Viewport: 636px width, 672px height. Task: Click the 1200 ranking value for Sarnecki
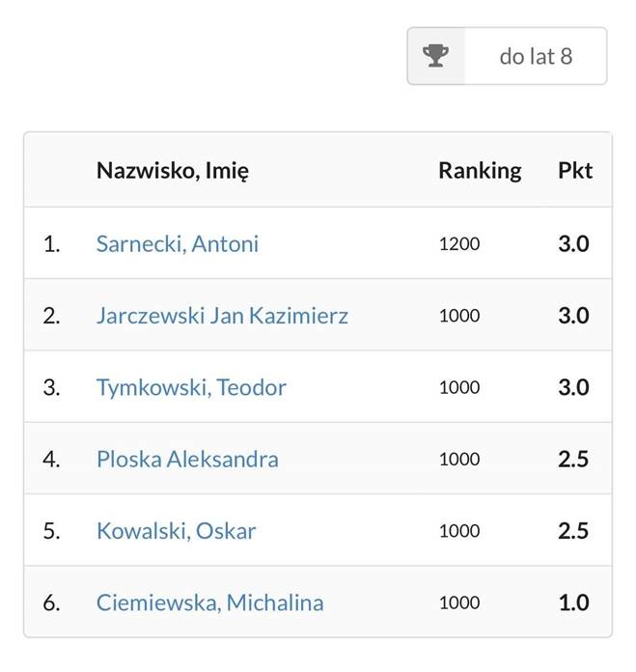(459, 244)
